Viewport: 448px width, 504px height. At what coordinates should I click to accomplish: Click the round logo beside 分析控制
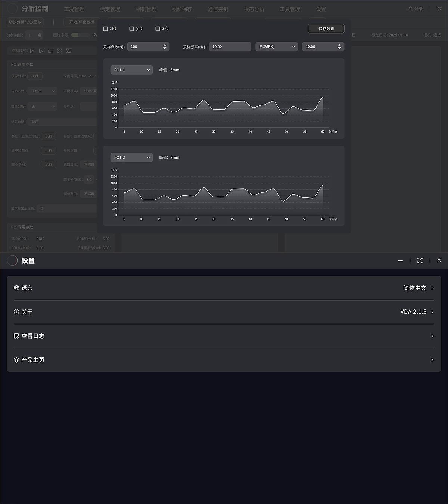click(x=12, y=9)
